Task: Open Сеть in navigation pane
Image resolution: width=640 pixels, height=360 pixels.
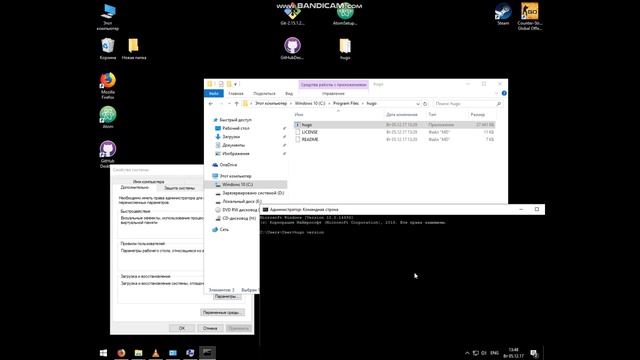Action: [220, 229]
